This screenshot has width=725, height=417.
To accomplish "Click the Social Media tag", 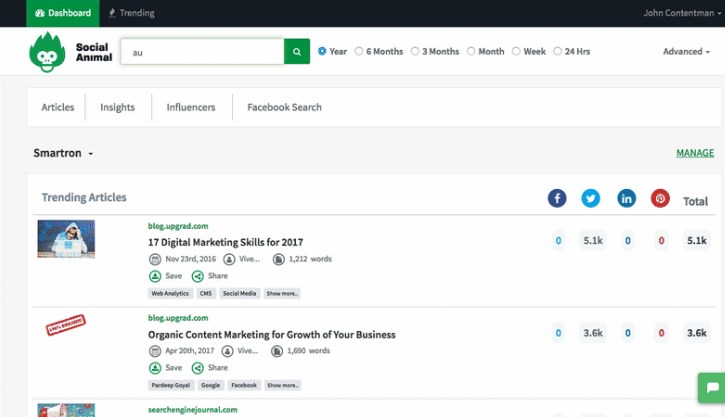I will click(240, 294).
